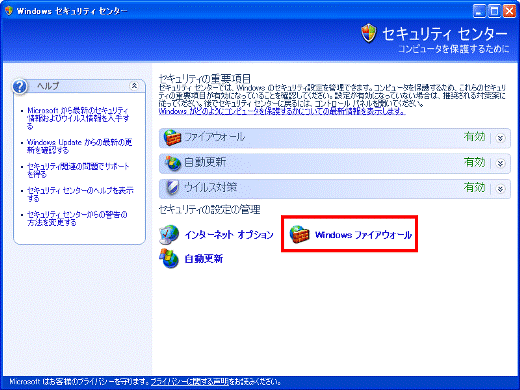Open link for latest Microsoft security and virus info

coord(78,118)
